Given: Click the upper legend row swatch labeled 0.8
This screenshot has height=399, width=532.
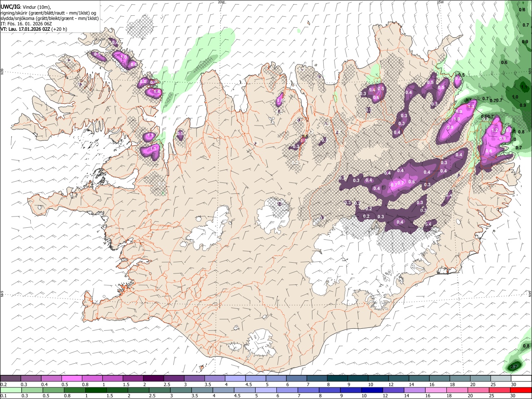Looking at the screenshot, I should point(92,379).
